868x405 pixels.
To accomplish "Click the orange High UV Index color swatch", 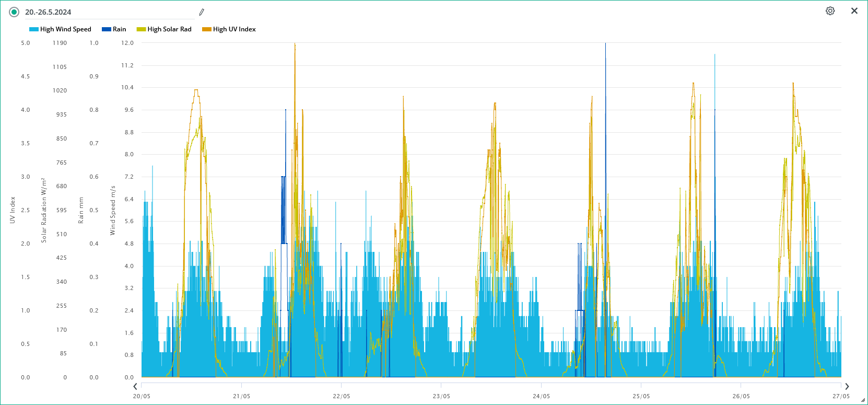I will [207, 29].
